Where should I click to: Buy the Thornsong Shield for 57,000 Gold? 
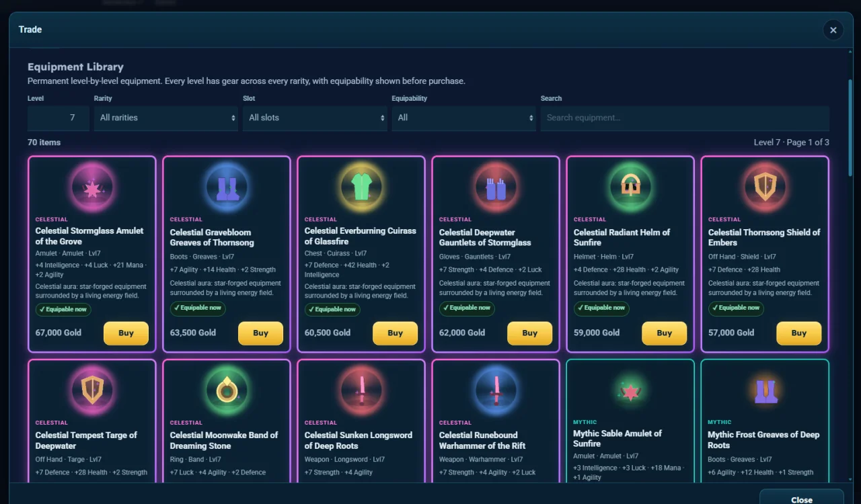[x=798, y=333]
